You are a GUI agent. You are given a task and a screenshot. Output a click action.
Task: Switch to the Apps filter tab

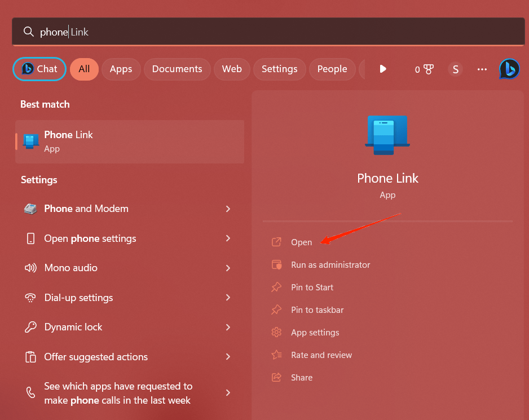(x=121, y=69)
